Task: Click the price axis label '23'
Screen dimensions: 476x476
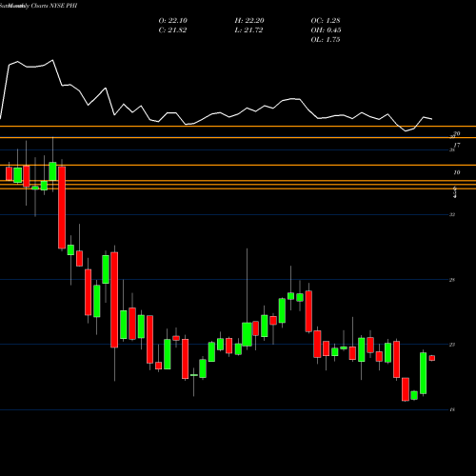Action: (x=452, y=345)
